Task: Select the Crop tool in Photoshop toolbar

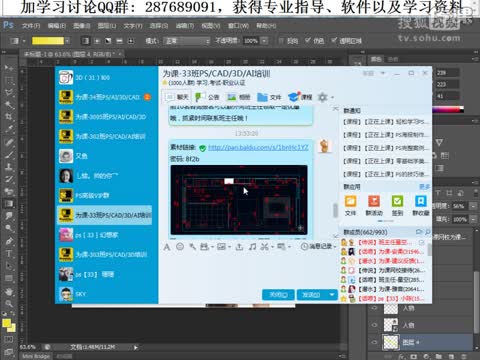Action: (x=9, y=117)
